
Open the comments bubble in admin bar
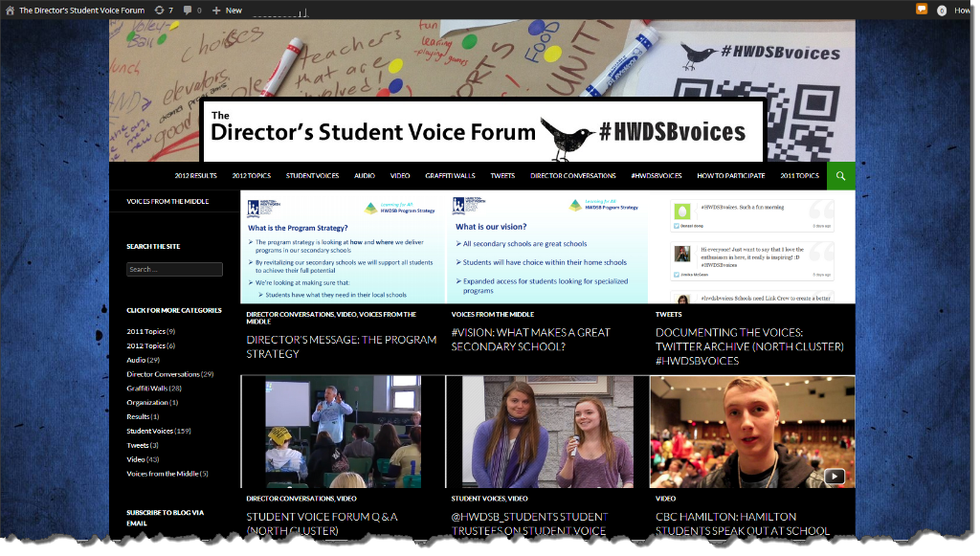[188, 11]
